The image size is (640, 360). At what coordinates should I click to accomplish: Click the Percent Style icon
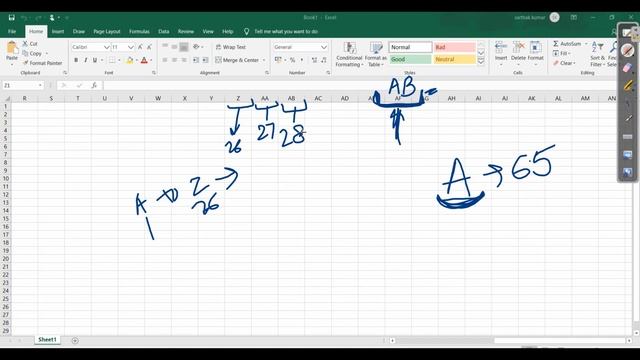click(292, 60)
